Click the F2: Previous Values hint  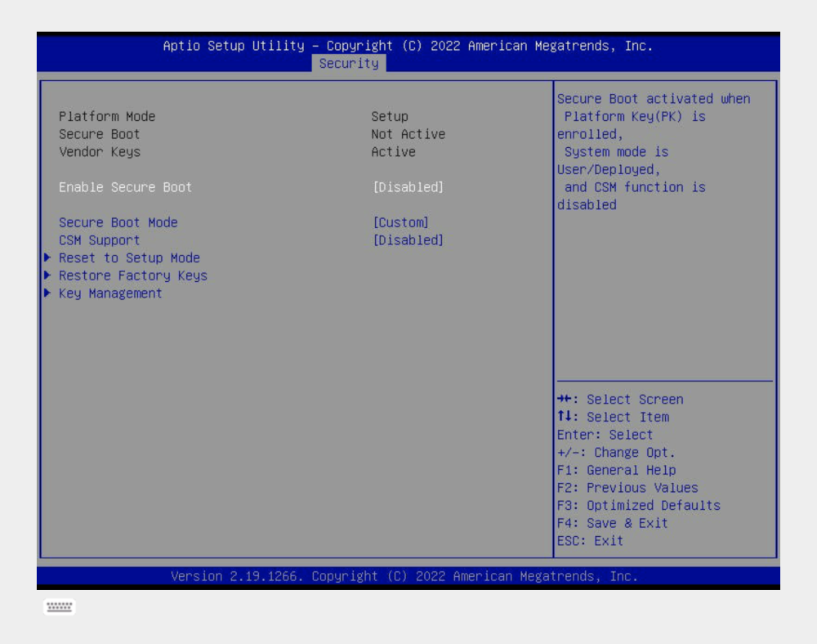(x=627, y=488)
